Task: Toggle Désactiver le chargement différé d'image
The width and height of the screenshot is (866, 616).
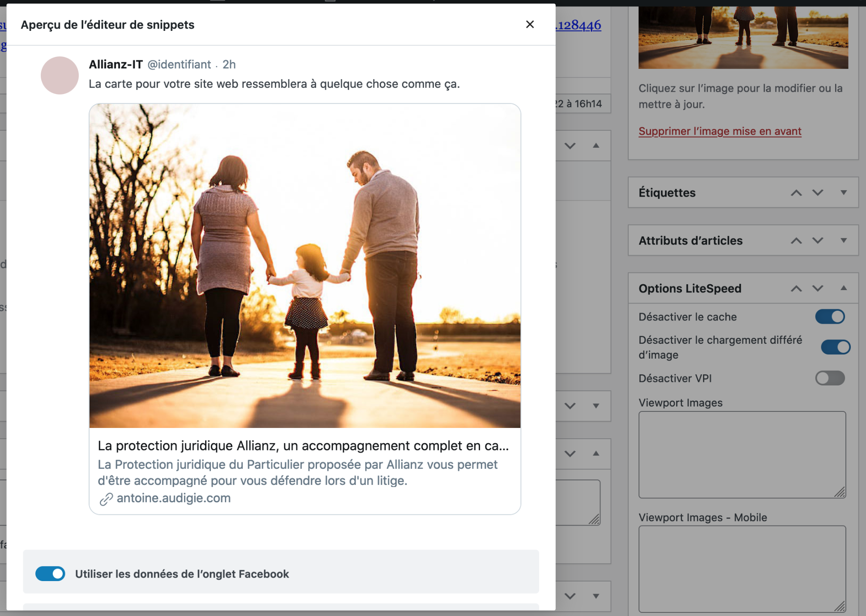Action: (x=835, y=347)
